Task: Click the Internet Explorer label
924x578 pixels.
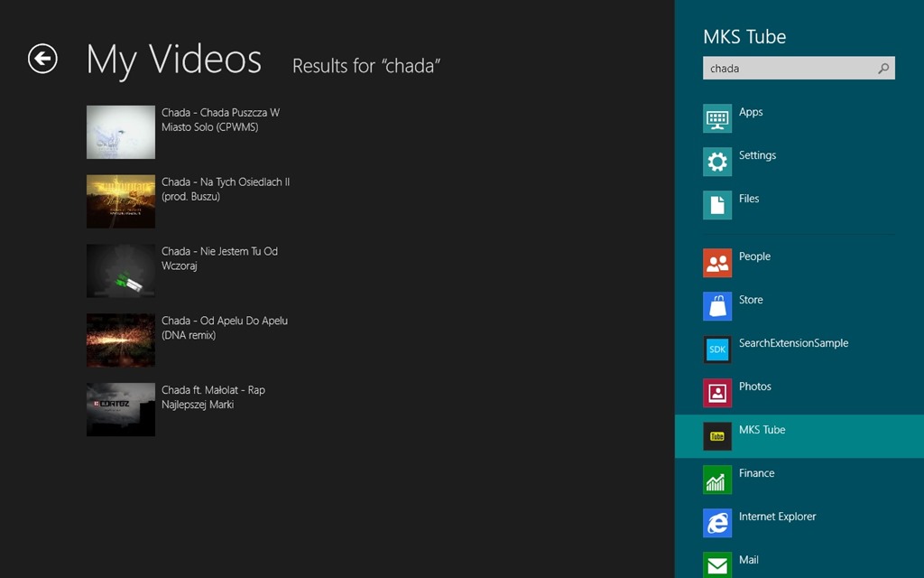Action: (x=777, y=517)
